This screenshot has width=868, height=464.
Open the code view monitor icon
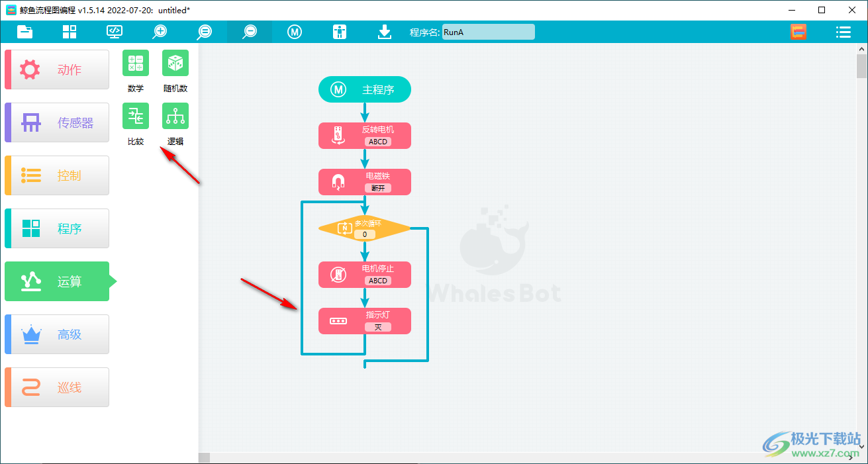point(115,32)
